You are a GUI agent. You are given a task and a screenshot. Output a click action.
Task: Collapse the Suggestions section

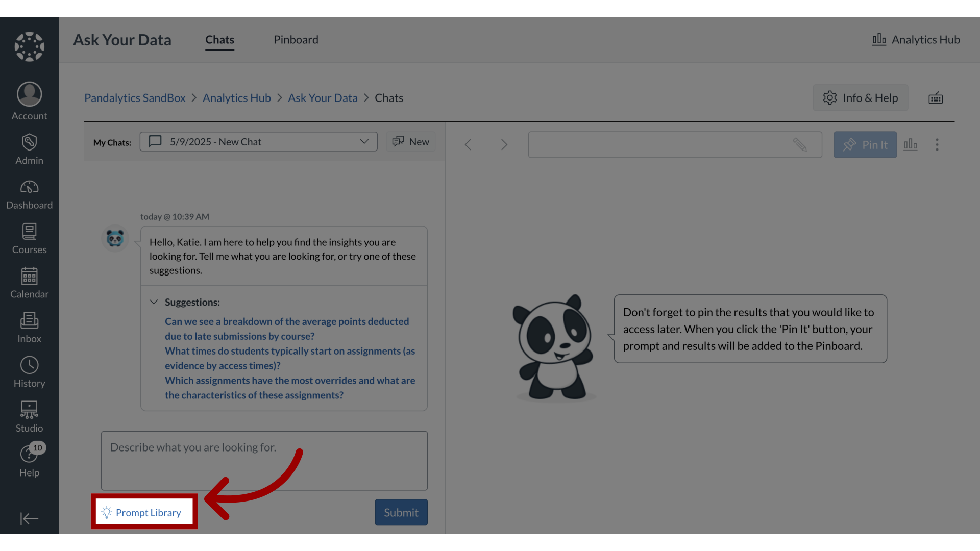click(154, 302)
